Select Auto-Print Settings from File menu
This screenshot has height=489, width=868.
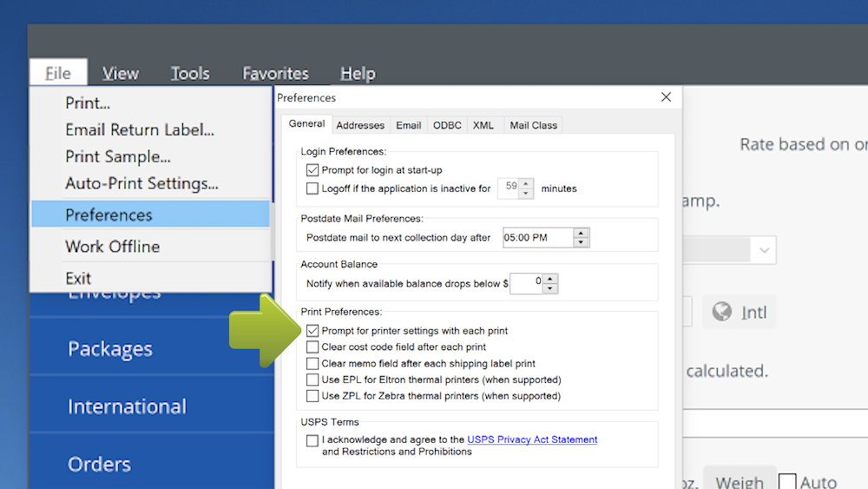[141, 183]
